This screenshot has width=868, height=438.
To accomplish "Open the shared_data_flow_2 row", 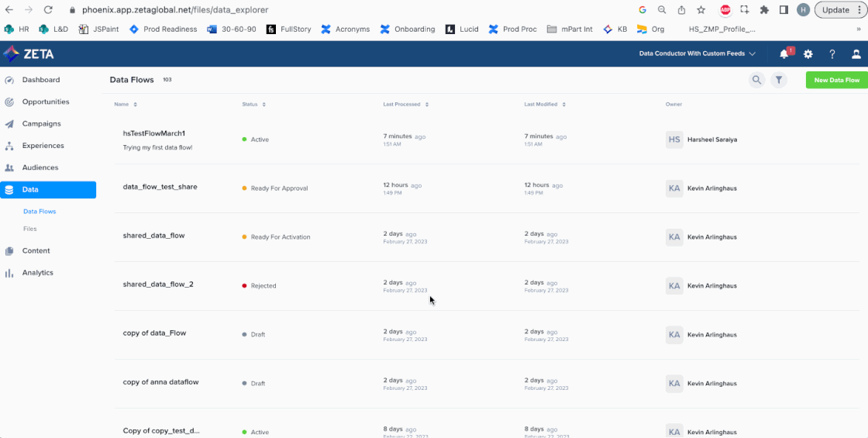I will coord(158,285).
